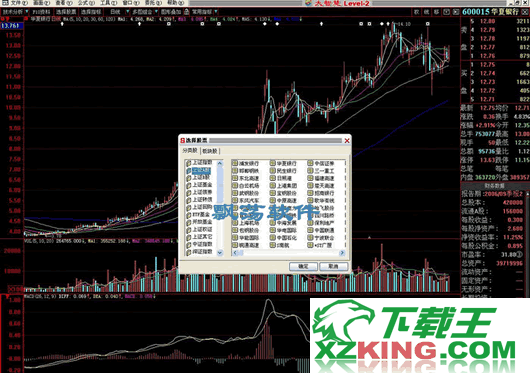Expand the 技术分析 dropdown arrow
The image size is (530, 373).
(27, 12)
